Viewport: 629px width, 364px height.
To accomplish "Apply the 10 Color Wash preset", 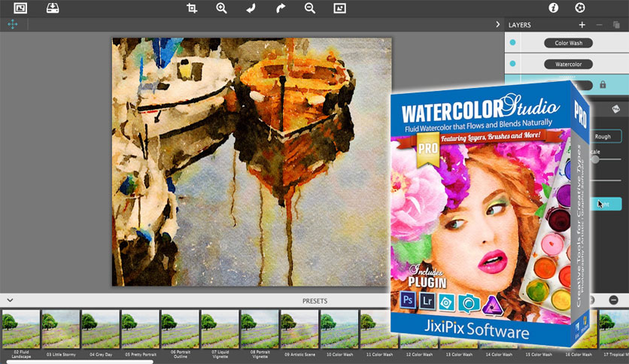I will [339, 329].
